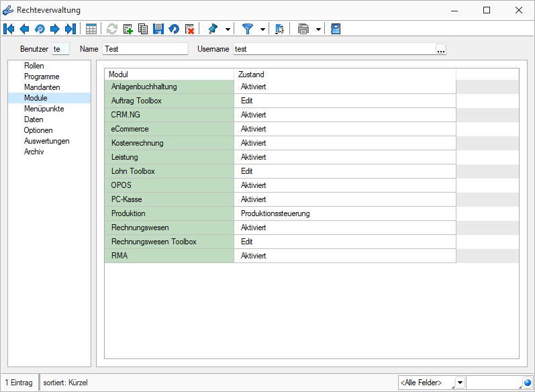Create a new record with plus icon
Screen dimensions: 535x392
click(128, 29)
